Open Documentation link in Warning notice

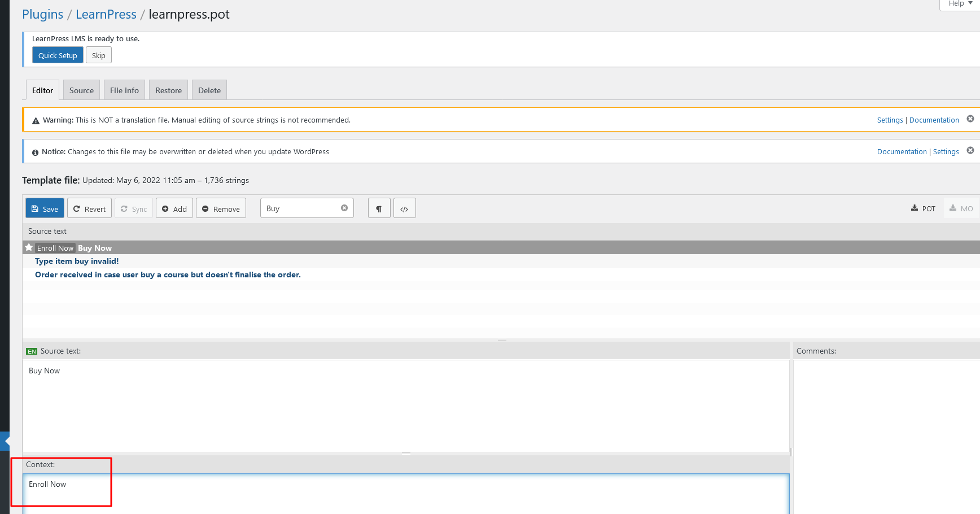point(934,120)
